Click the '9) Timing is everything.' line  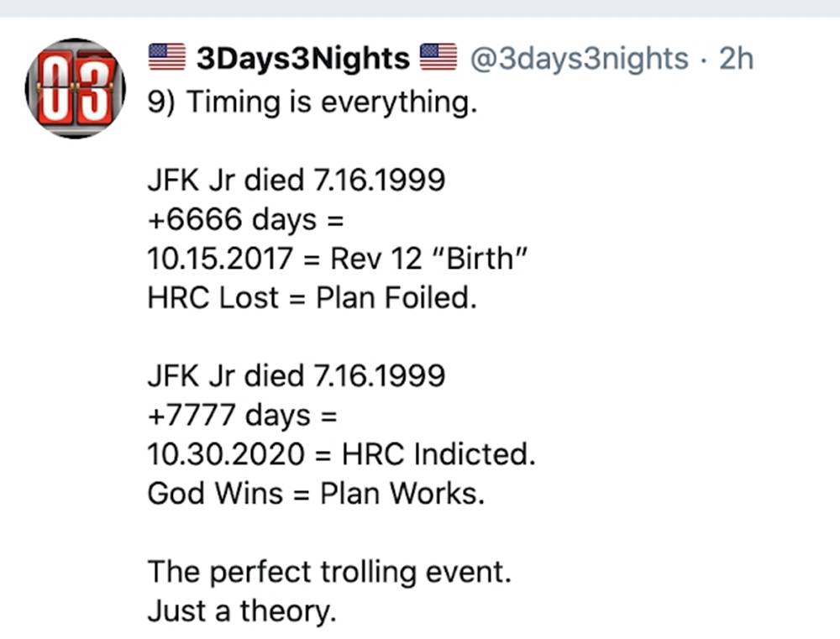click(312, 102)
